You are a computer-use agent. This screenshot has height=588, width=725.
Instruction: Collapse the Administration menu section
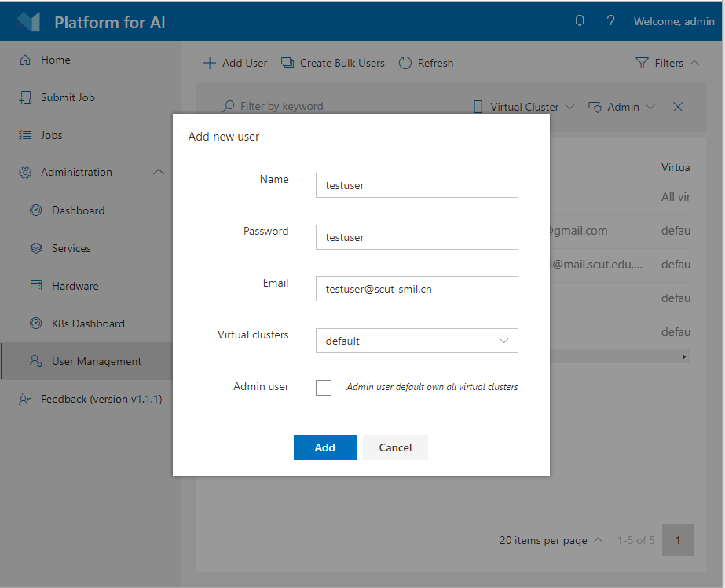(159, 172)
